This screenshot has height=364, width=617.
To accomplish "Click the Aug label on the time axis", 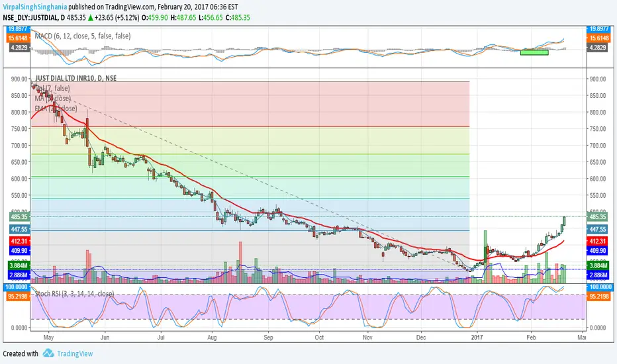I will [x=212, y=338].
